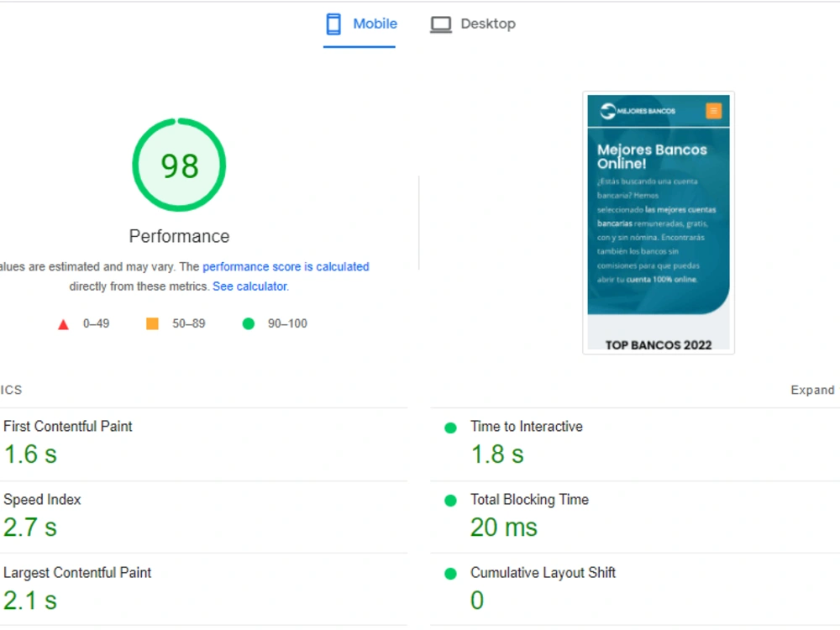
Task: Click the orange hamburger menu in the preview
Action: pos(713,111)
